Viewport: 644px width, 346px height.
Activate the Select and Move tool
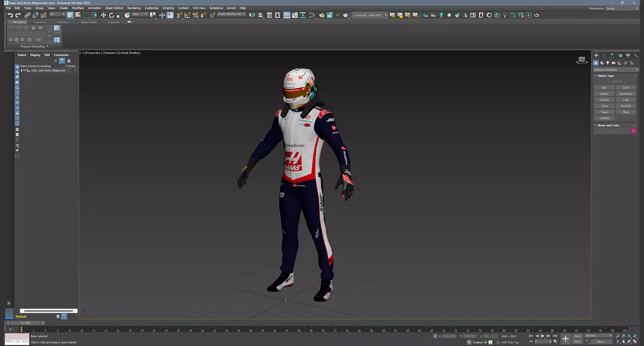coord(103,15)
